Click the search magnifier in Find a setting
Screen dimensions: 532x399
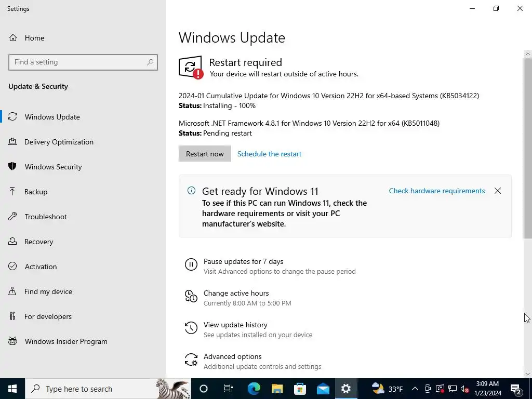pos(150,62)
